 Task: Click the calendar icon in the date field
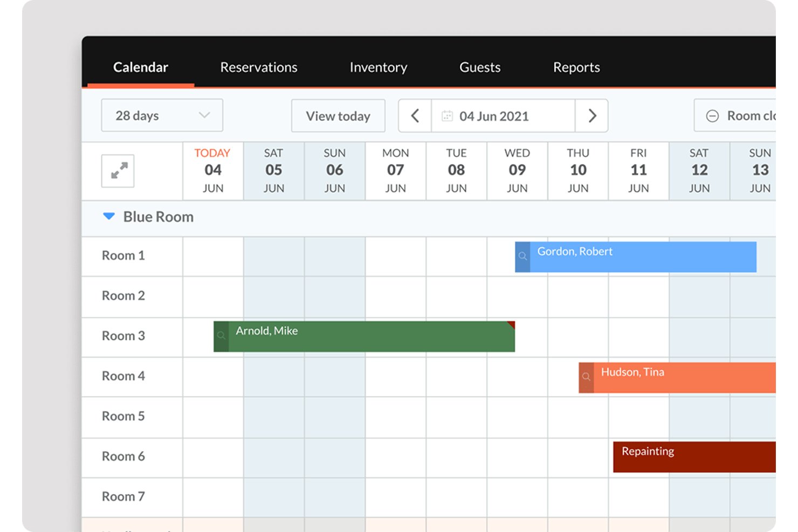click(x=447, y=116)
